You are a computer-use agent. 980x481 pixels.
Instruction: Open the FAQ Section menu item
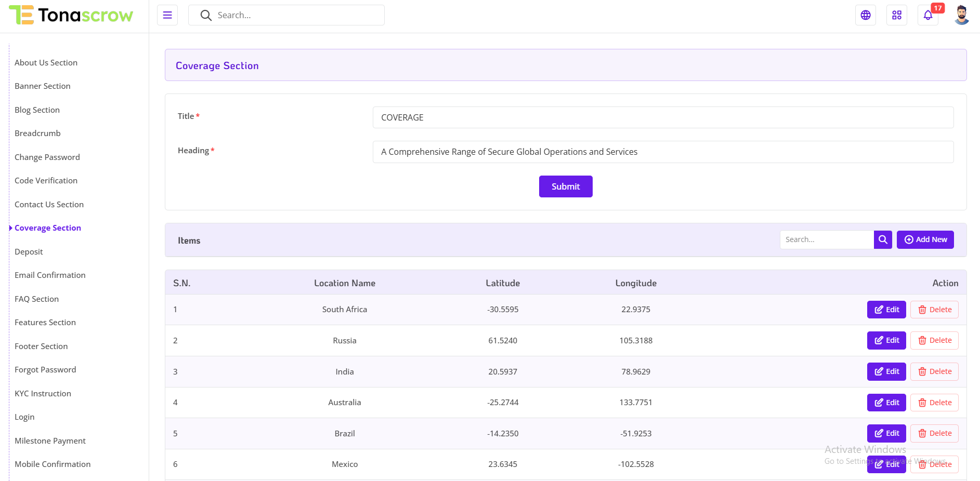click(36, 299)
